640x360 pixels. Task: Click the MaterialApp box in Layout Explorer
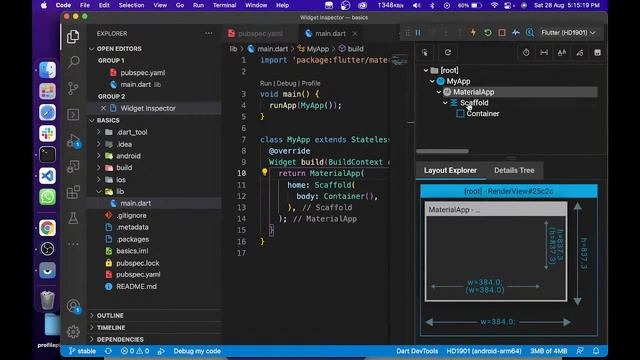point(496,251)
